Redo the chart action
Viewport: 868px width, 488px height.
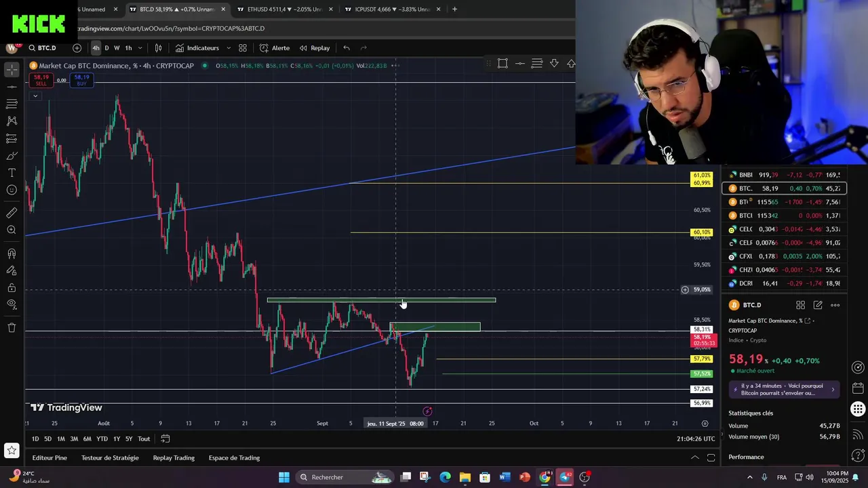(x=363, y=48)
